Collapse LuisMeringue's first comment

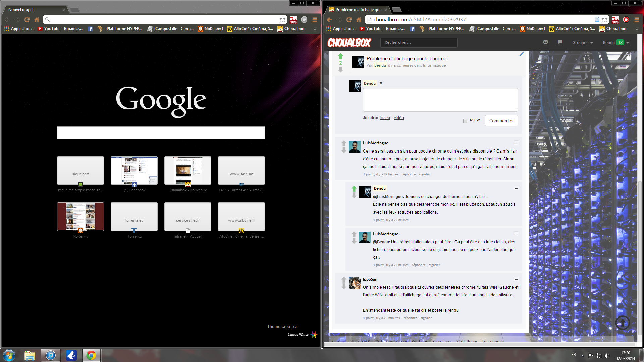coord(516,143)
